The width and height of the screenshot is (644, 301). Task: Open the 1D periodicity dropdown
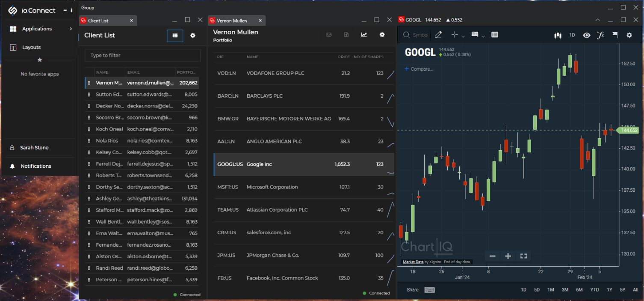click(x=572, y=35)
